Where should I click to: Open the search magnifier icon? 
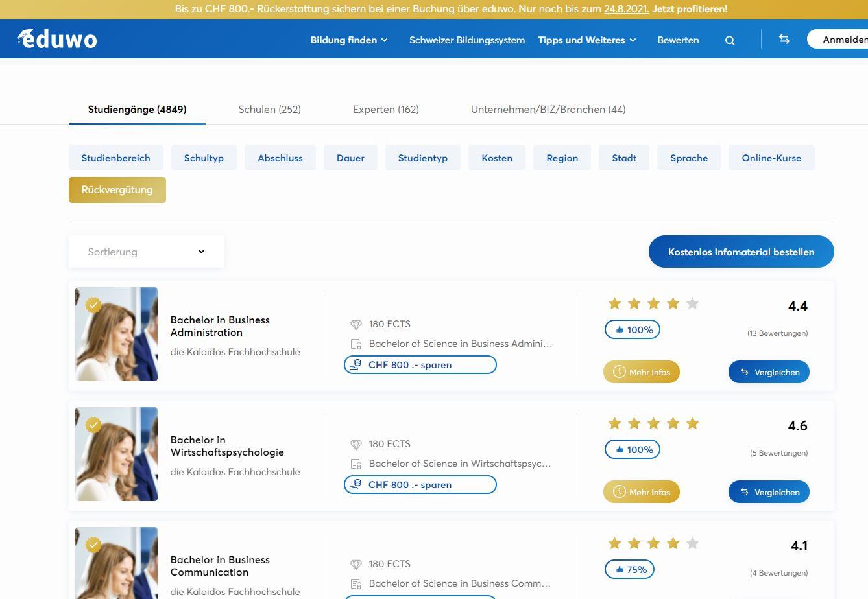tap(730, 40)
